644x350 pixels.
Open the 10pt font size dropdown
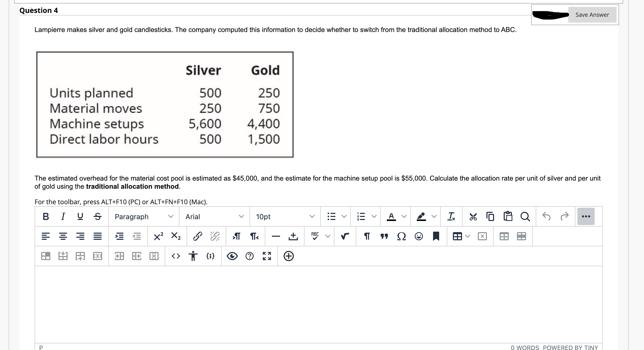point(285,217)
